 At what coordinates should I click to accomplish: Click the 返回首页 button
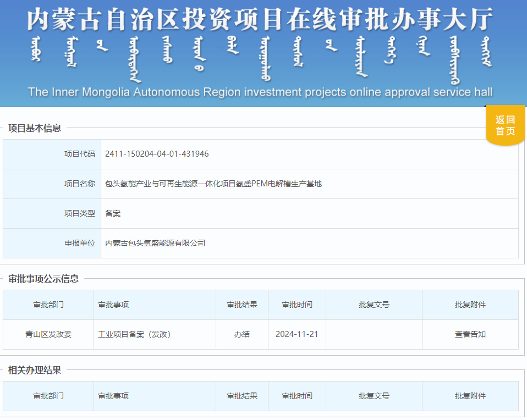pyautogui.click(x=504, y=126)
